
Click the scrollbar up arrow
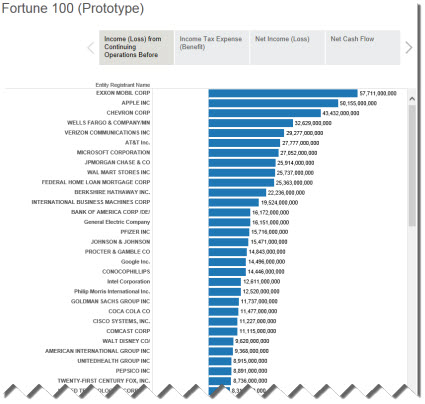point(412,99)
